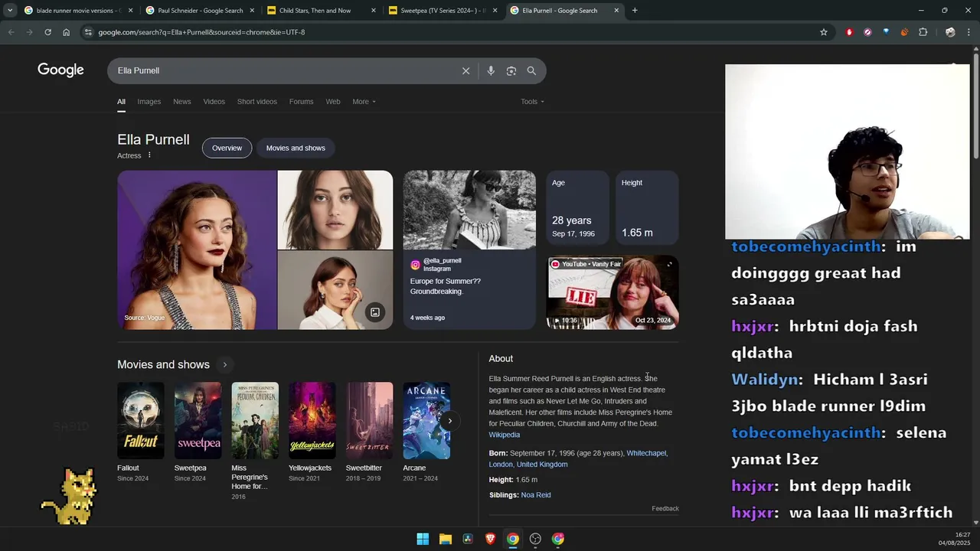Viewport: 980px width, 551px height.
Task: Switch to the Sweetpea TV Series tab
Action: click(443, 11)
